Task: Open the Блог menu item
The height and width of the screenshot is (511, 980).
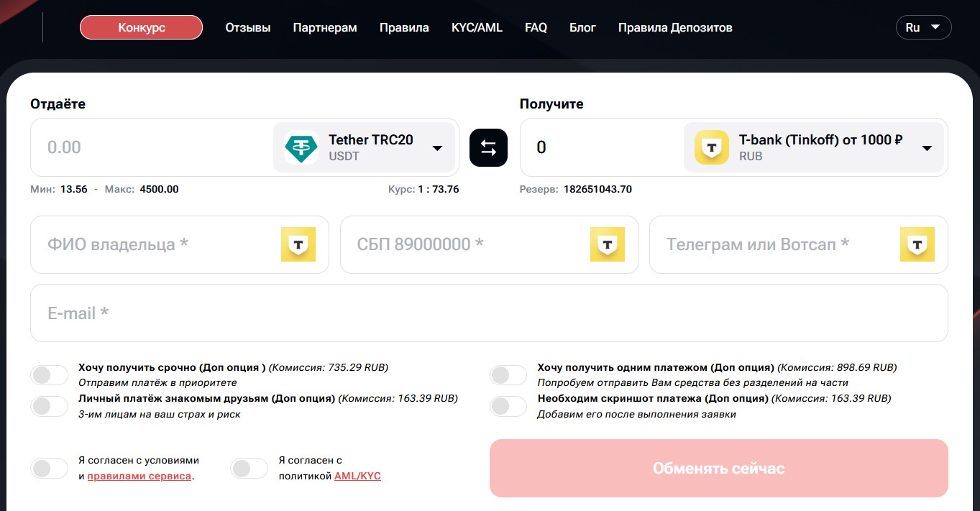Action: pyautogui.click(x=582, y=28)
